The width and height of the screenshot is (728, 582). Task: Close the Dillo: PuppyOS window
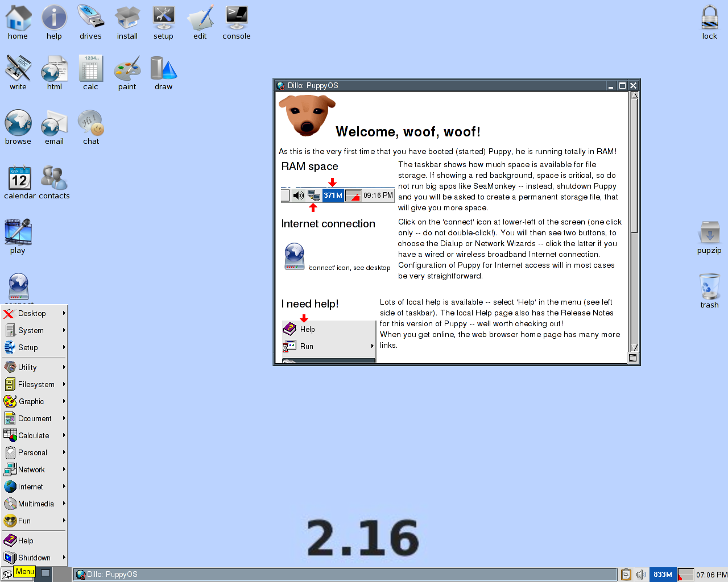coord(633,86)
